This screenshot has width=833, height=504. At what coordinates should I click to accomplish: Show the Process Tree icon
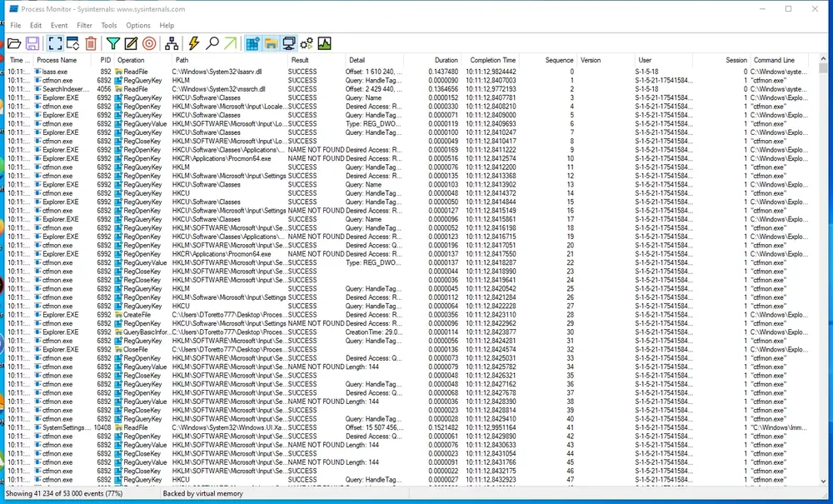click(171, 43)
